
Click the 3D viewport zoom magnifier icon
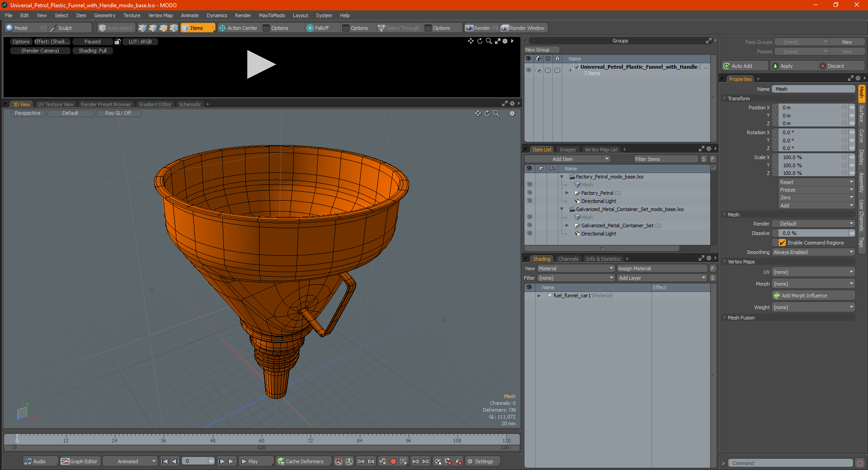pyautogui.click(x=496, y=113)
